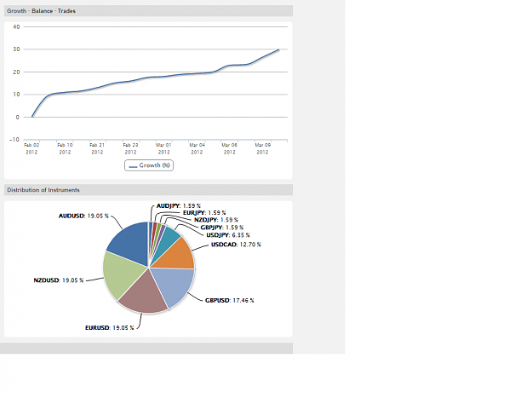The height and width of the screenshot is (398, 532).
Task: Switch to the Balance tab
Action: [x=42, y=11]
